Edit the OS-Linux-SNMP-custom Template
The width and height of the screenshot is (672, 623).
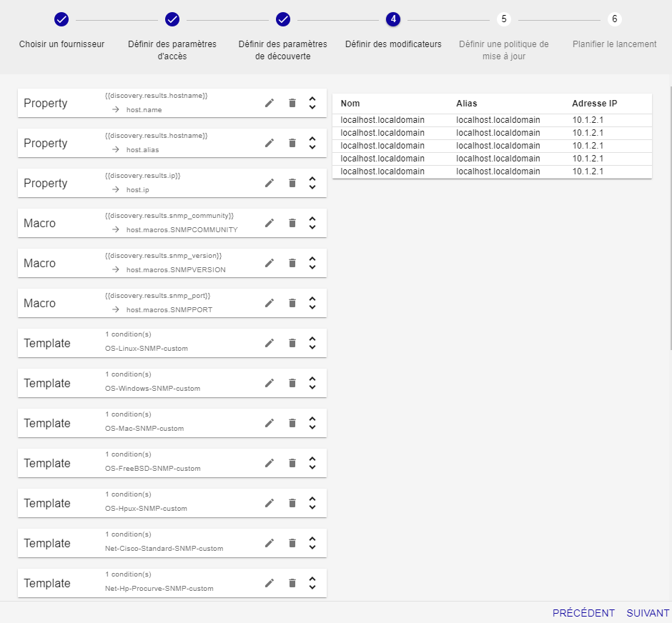(x=269, y=343)
